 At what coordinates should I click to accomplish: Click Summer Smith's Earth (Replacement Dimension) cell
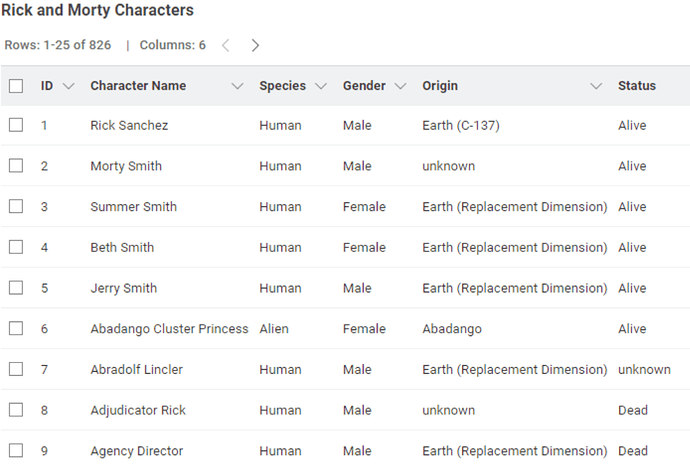tap(515, 207)
